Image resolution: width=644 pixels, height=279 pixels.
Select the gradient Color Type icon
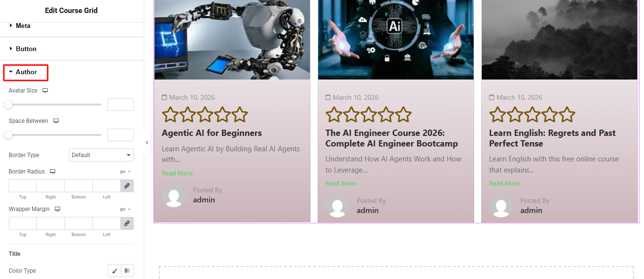(127, 271)
